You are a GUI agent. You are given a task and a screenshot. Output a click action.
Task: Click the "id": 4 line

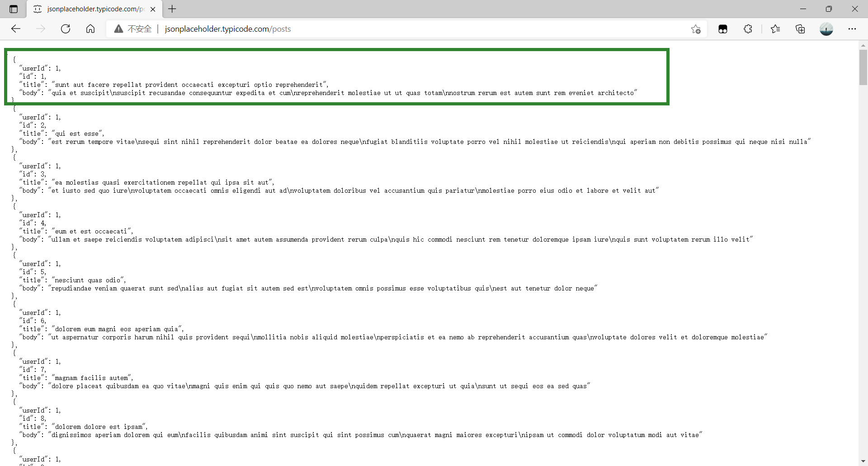click(x=33, y=223)
